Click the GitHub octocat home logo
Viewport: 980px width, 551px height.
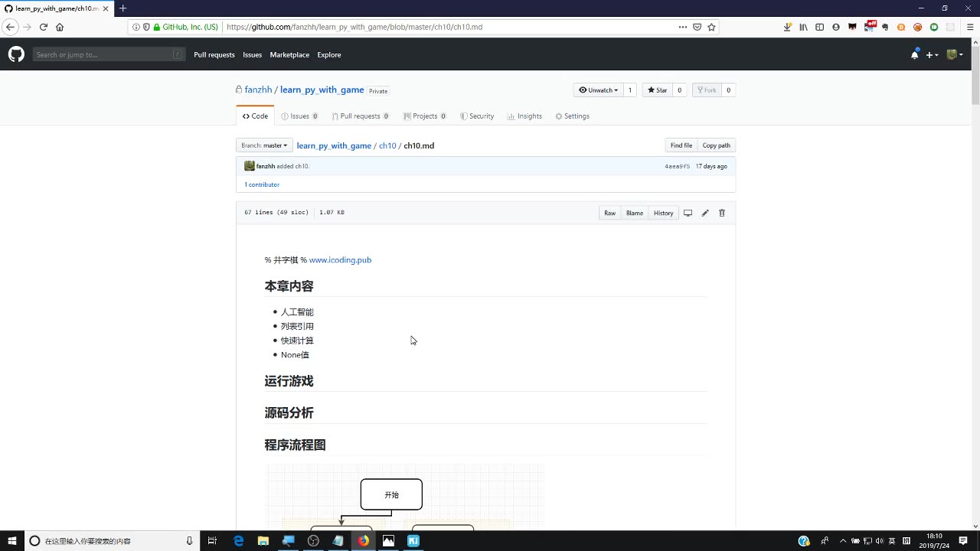(x=15, y=54)
